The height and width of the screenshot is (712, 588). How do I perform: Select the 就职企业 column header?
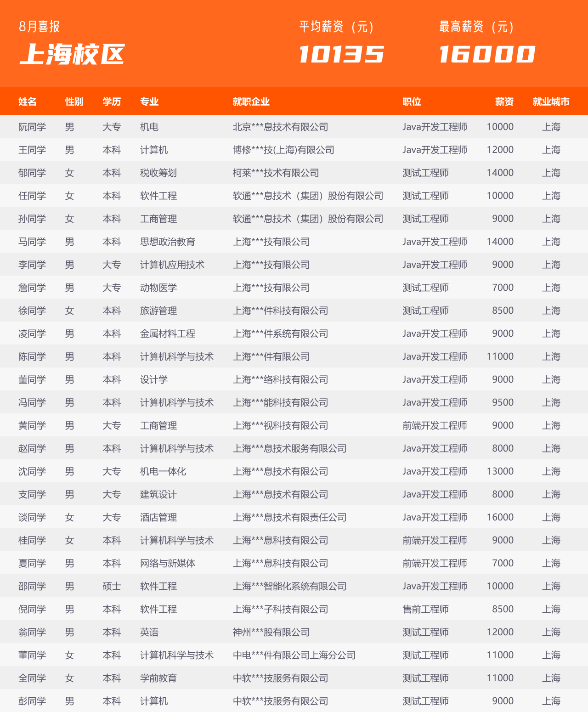pos(251,102)
